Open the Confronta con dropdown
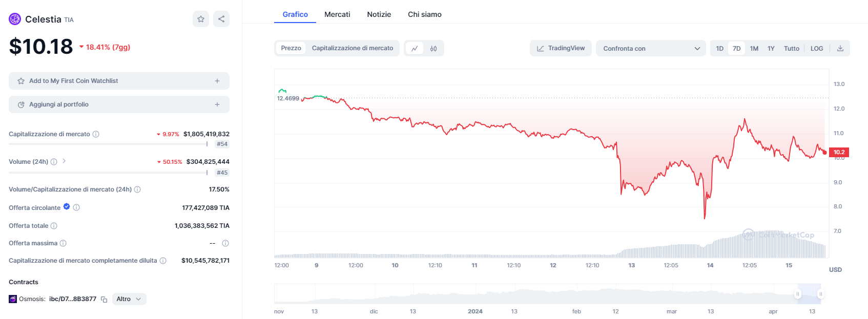 [x=651, y=49]
